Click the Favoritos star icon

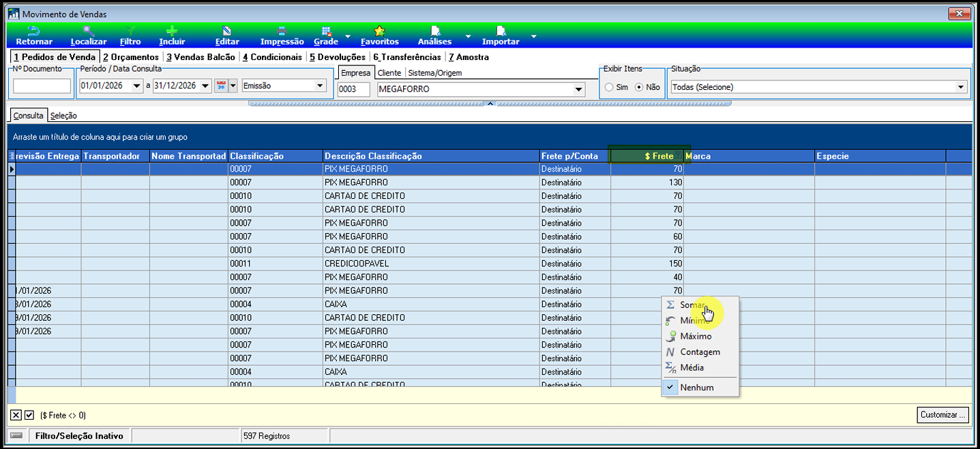[x=380, y=31]
